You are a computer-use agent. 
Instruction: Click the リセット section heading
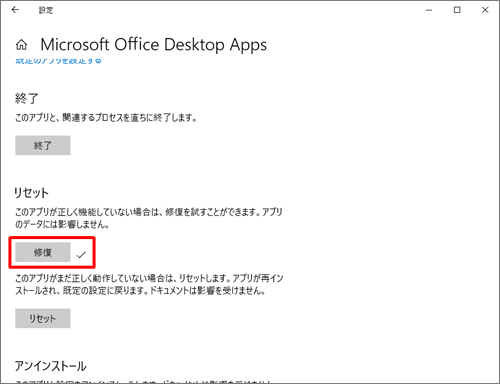(31, 193)
